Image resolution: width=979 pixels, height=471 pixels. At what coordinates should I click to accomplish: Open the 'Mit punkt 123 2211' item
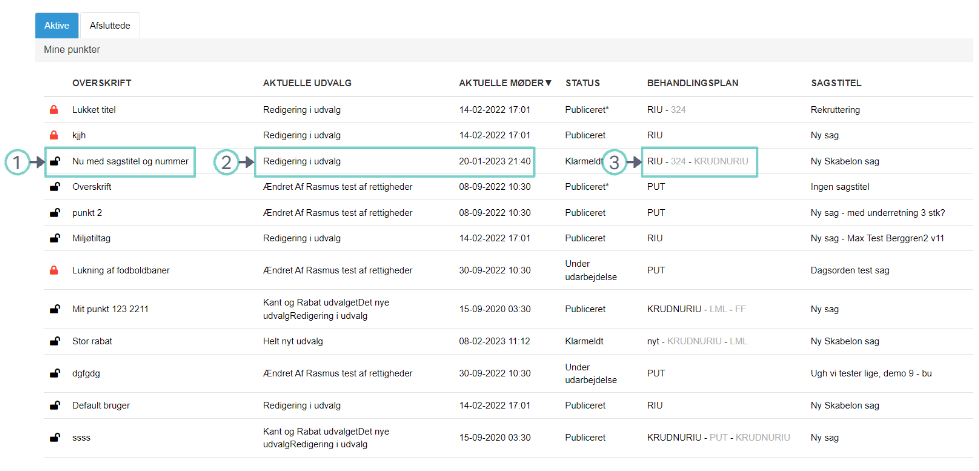click(111, 309)
